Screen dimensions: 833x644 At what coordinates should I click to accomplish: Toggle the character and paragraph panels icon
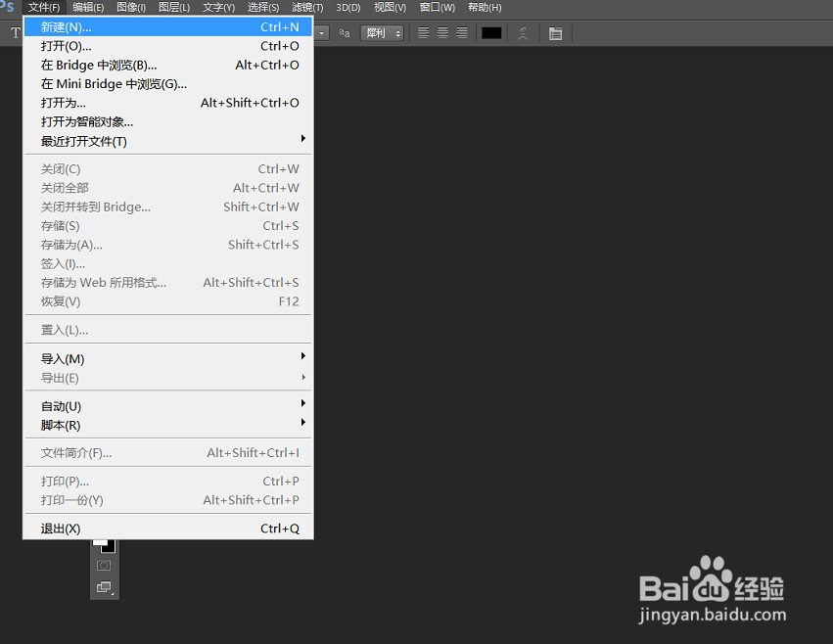[555, 33]
